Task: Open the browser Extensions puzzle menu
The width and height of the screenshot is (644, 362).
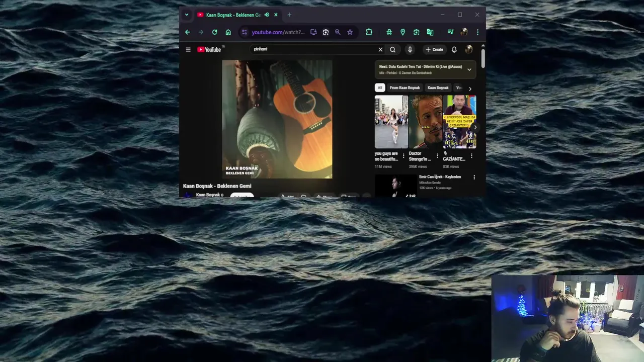Action: (x=369, y=32)
